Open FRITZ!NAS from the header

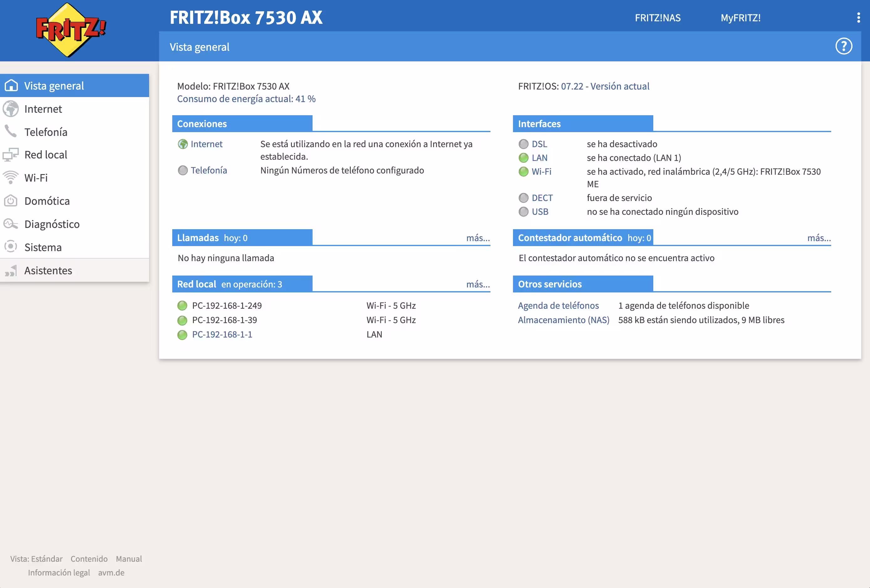tap(657, 18)
